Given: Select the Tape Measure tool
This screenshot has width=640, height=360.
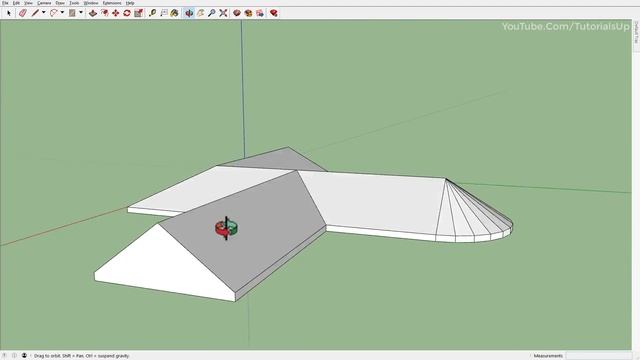Looking at the screenshot, I should pyautogui.click(x=152, y=13).
